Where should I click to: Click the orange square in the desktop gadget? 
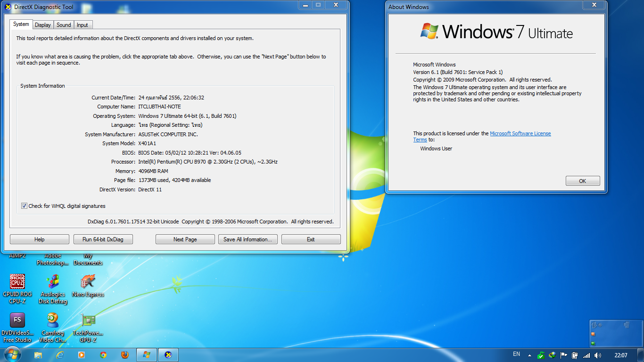(x=593, y=334)
